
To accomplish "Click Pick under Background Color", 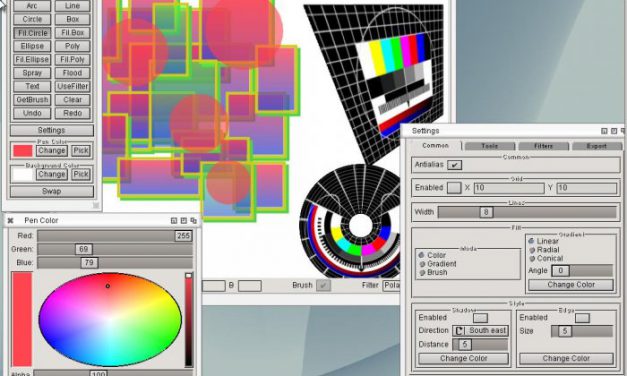I will [x=81, y=174].
